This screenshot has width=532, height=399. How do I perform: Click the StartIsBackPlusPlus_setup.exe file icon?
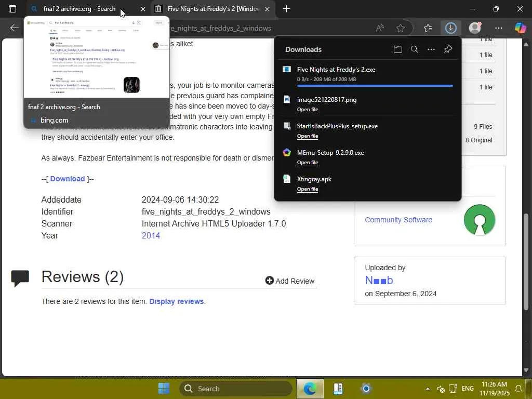[287, 126]
